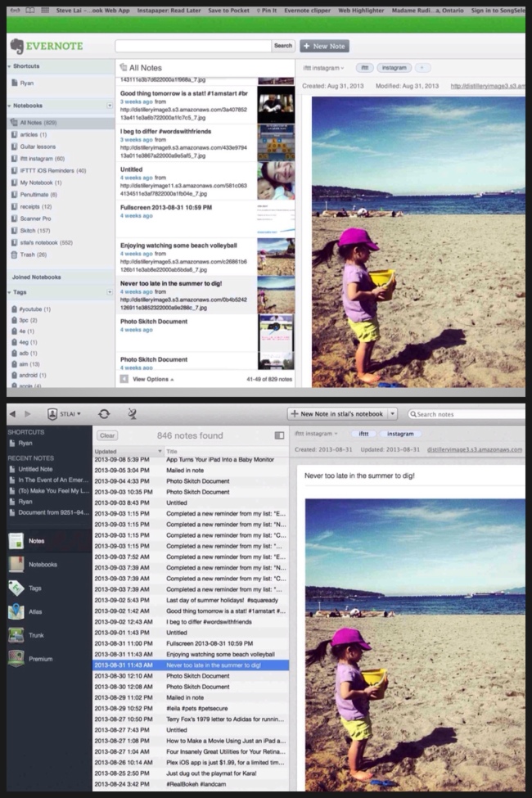Screen dimensions: 532x798
Task: Click the Tags icon in dark sidebar
Action: pyautogui.click(x=16, y=588)
